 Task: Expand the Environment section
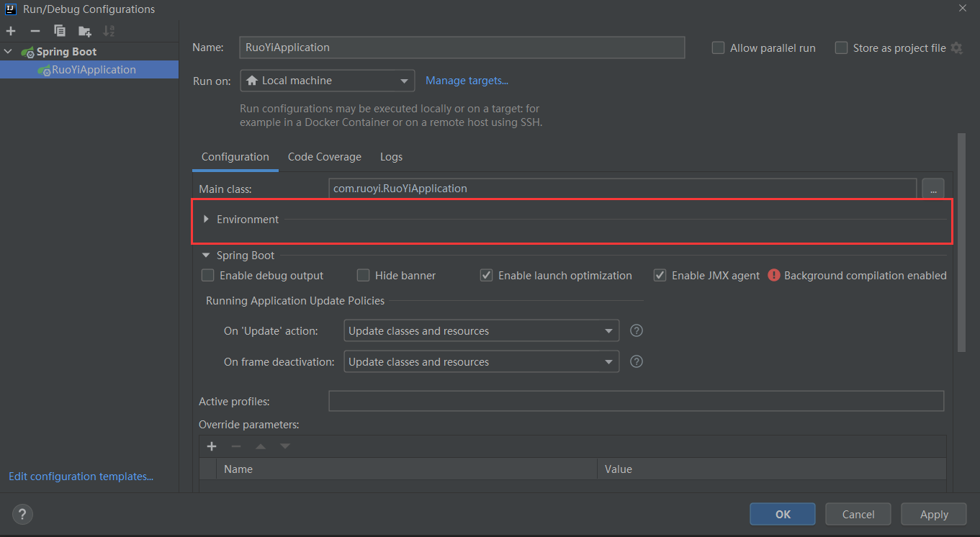pos(207,219)
